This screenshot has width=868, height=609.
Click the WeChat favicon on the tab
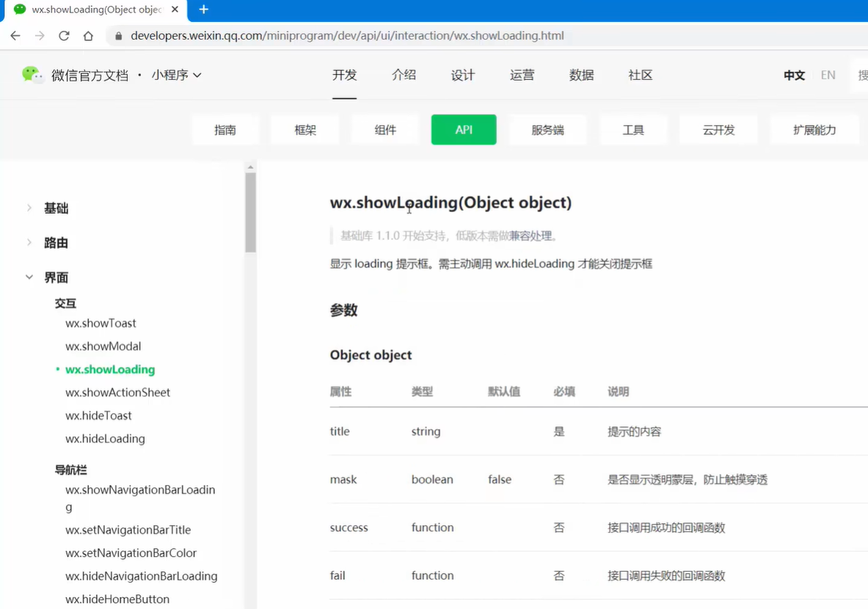click(19, 10)
